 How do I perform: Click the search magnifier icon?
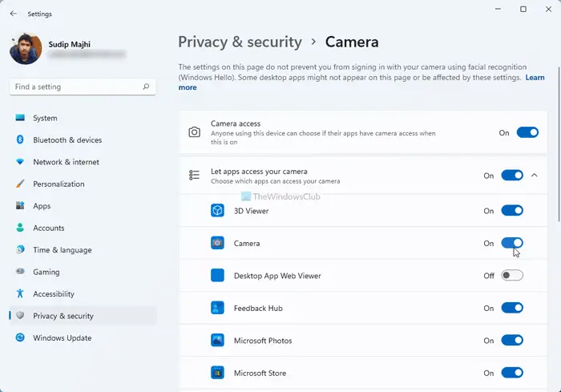pyautogui.click(x=146, y=87)
